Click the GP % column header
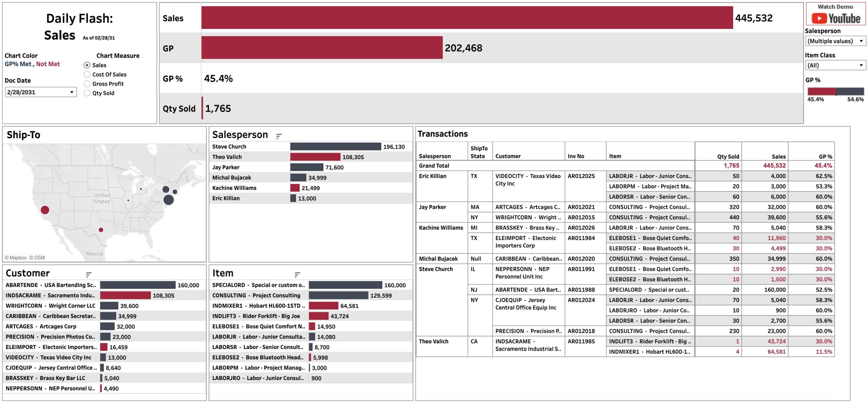This screenshot has width=868, height=403. 825,157
